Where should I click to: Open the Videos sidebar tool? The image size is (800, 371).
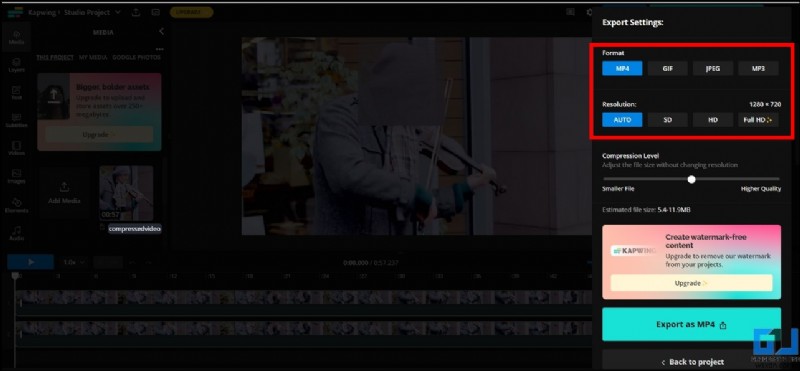click(x=16, y=149)
